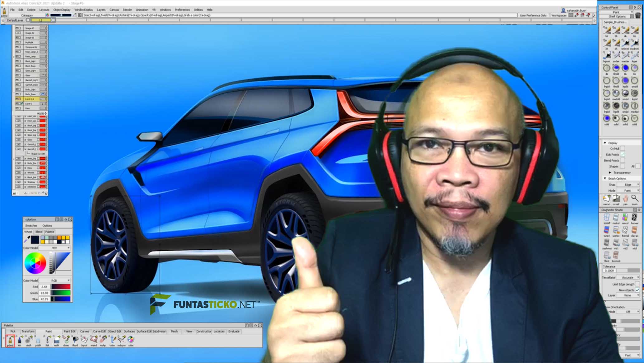Viewport: 644px width, 363px height.
Task: Select the ink marker tool
Action: [19, 340]
